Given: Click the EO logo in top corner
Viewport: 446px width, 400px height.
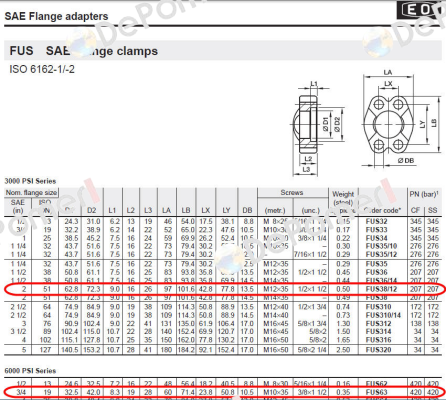Looking at the screenshot, I should coord(421,10).
